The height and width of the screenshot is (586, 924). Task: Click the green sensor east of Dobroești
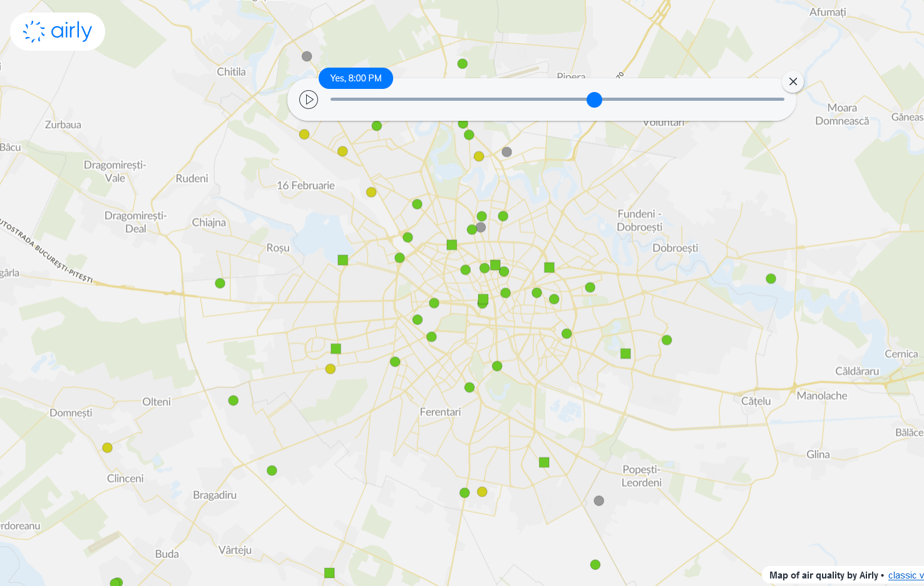(x=771, y=279)
